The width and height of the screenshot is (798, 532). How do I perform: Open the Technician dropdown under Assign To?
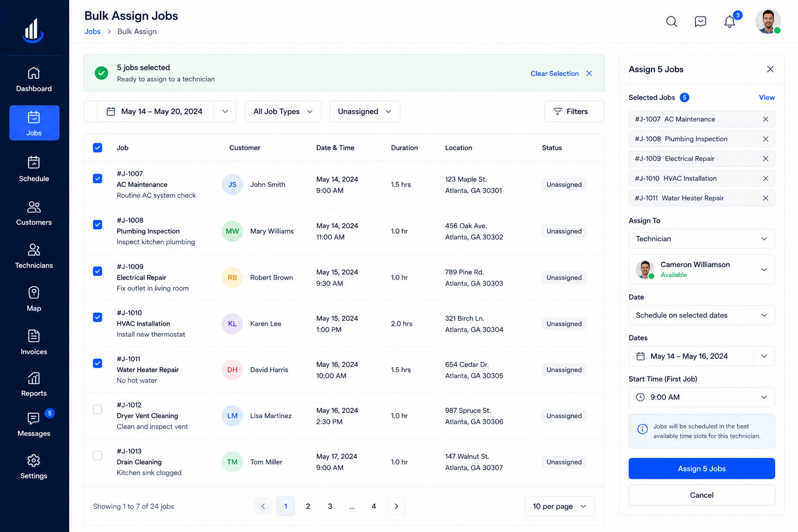coord(701,238)
